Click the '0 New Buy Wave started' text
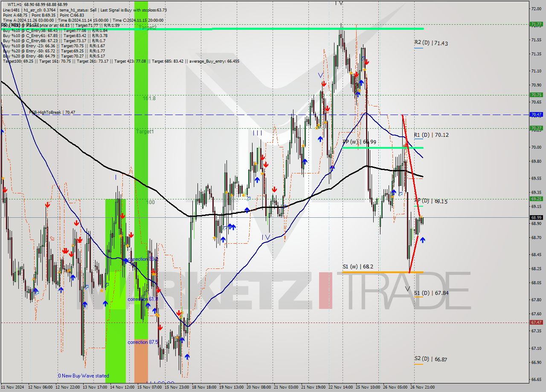 tap(84, 376)
